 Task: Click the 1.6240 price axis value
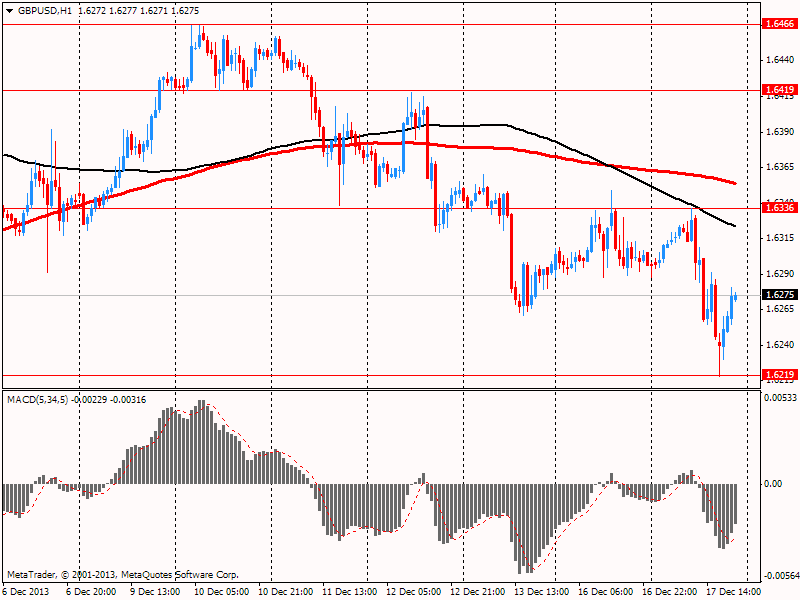click(x=780, y=345)
